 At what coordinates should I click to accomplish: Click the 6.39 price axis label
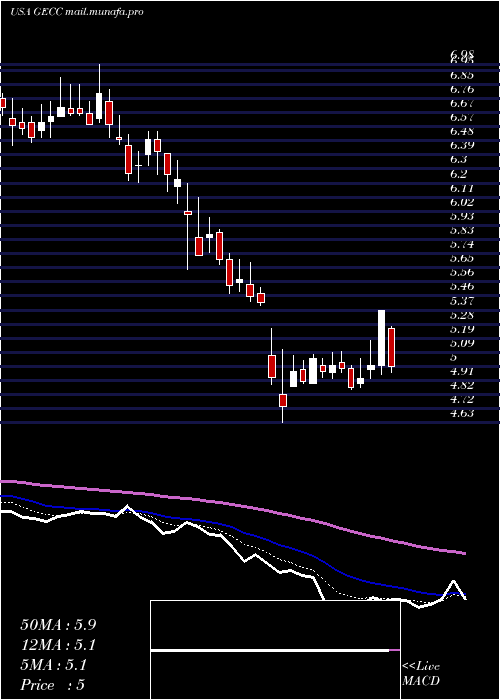(462, 146)
